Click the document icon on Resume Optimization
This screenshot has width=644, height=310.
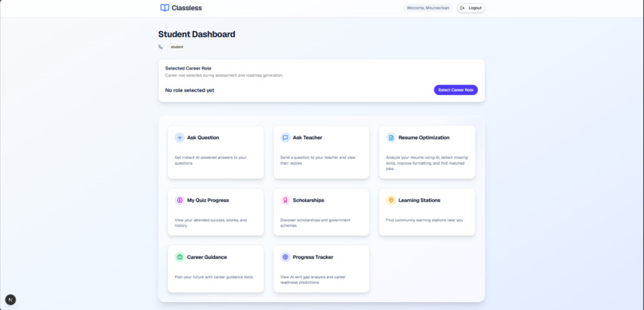[x=391, y=137]
